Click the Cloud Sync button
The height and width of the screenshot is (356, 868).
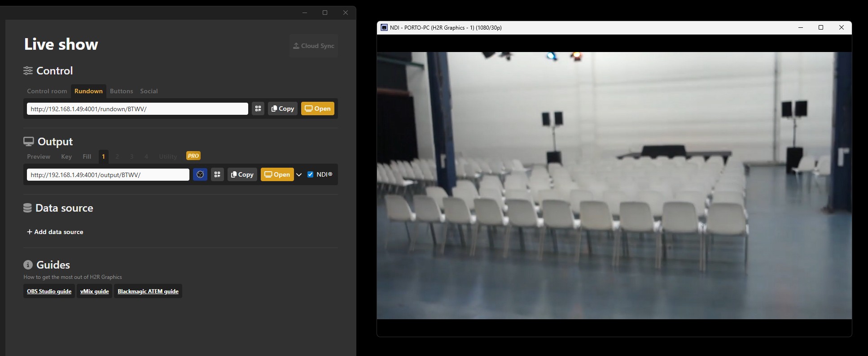314,46
